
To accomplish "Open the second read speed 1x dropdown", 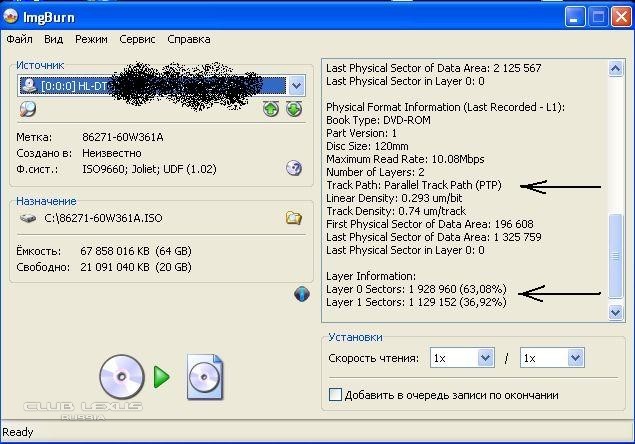I will [x=575, y=357].
